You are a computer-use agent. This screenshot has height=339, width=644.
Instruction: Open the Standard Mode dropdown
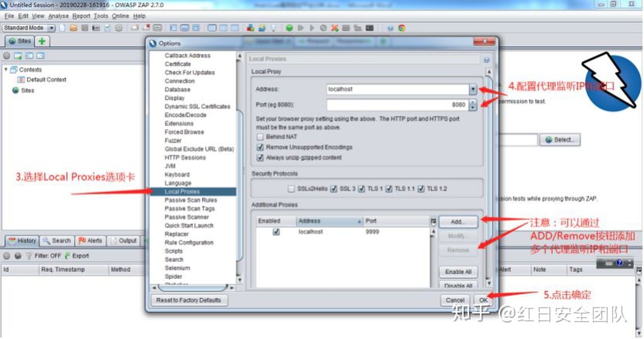(29, 28)
